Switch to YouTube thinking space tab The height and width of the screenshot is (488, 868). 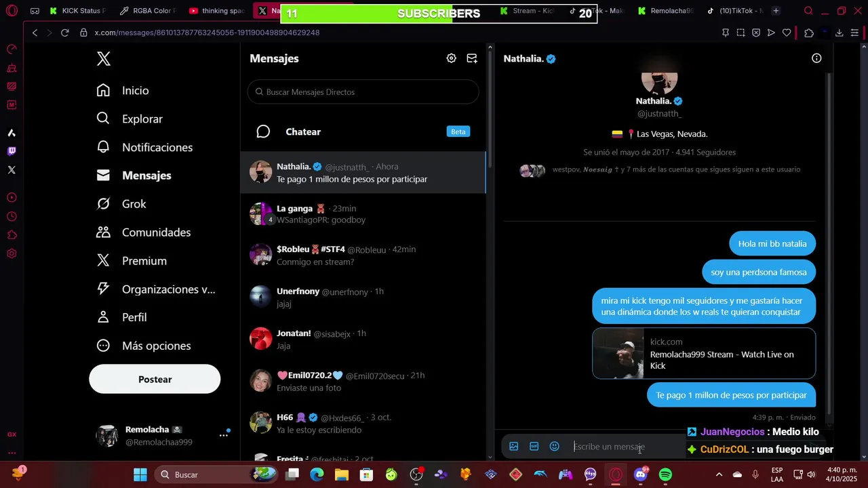coord(217,11)
